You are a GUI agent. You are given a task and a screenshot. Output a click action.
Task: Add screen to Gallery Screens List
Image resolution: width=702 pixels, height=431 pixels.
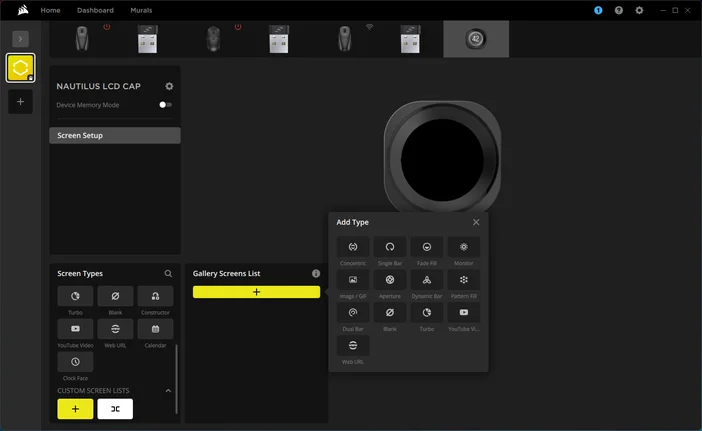click(256, 292)
